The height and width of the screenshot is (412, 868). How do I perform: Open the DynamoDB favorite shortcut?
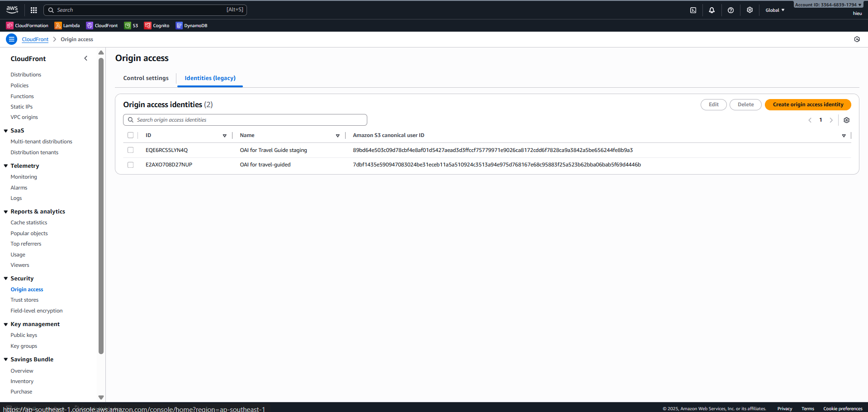coord(191,25)
